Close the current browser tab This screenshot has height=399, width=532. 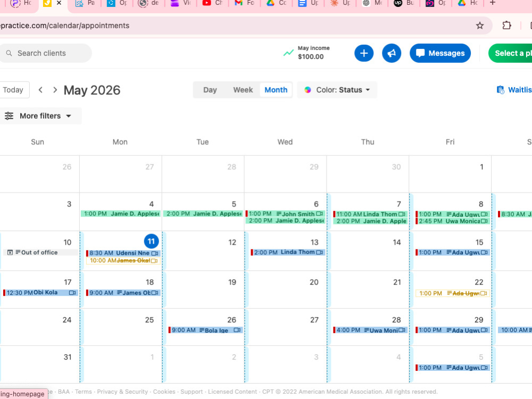tap(59, 3)
